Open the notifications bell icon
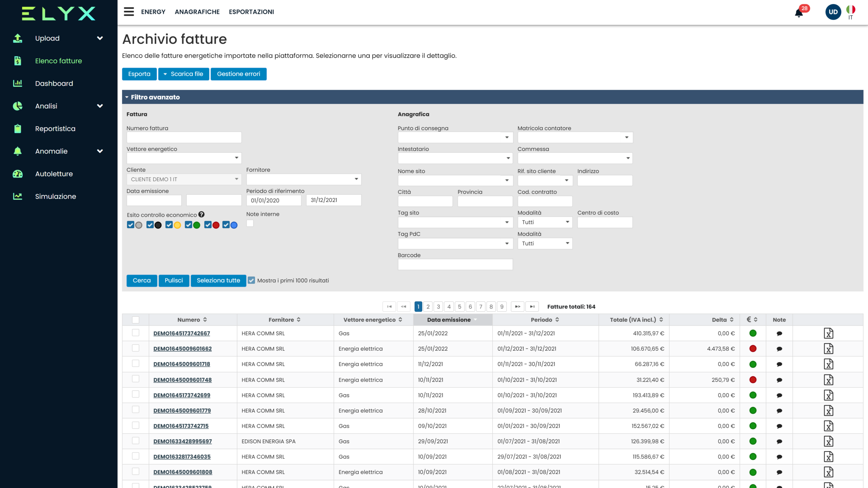This screenshot has width=868, height=488. click(799, 13)
